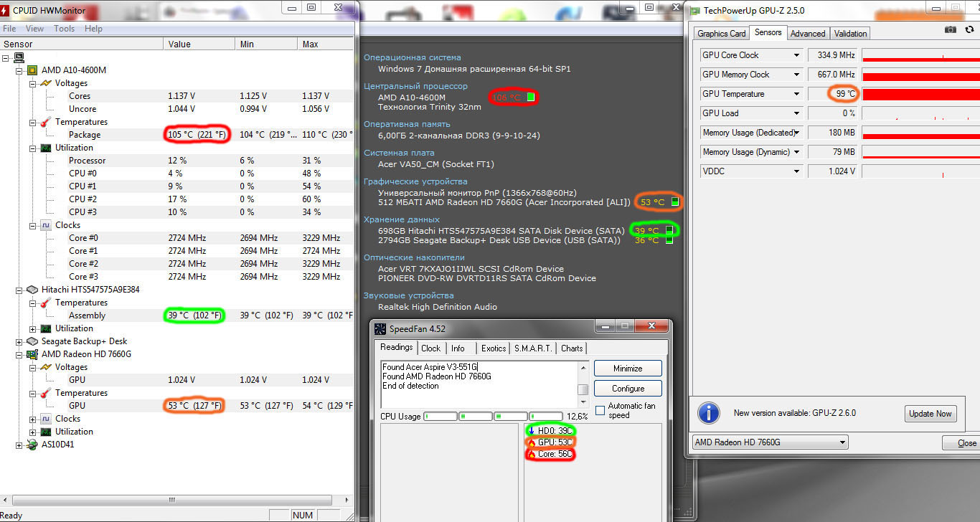Click the CPU Temperatures thermometer icon under AMD A10-4600M
Viewport: 980px width, 522px height.
46,122
